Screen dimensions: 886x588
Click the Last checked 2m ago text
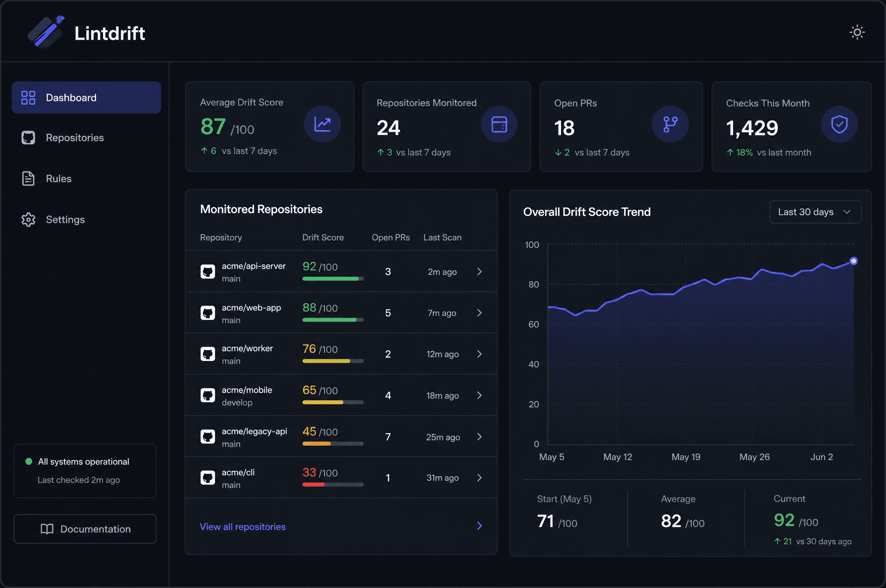[x=79, y=480]
